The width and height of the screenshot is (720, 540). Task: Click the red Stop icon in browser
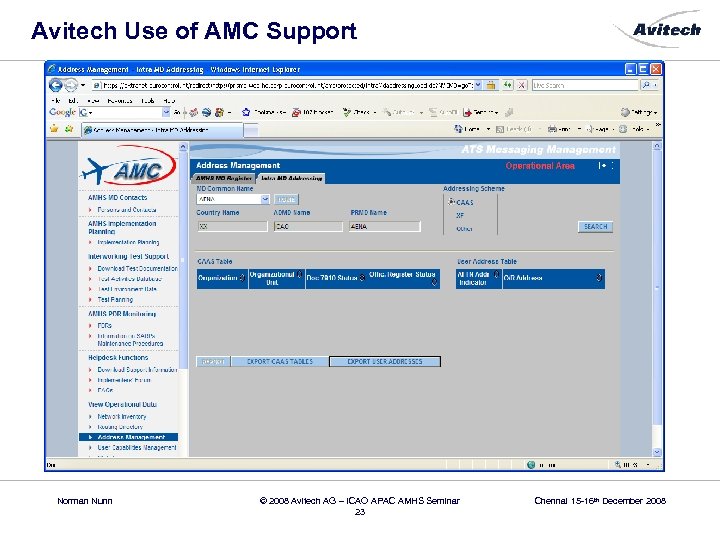click(x=522, y=85)
